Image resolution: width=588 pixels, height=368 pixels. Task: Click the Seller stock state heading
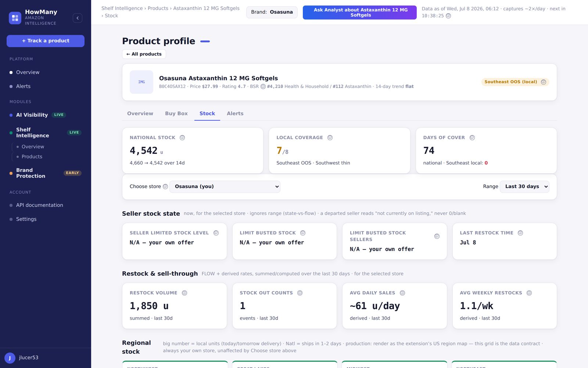[x=151, y=214]
